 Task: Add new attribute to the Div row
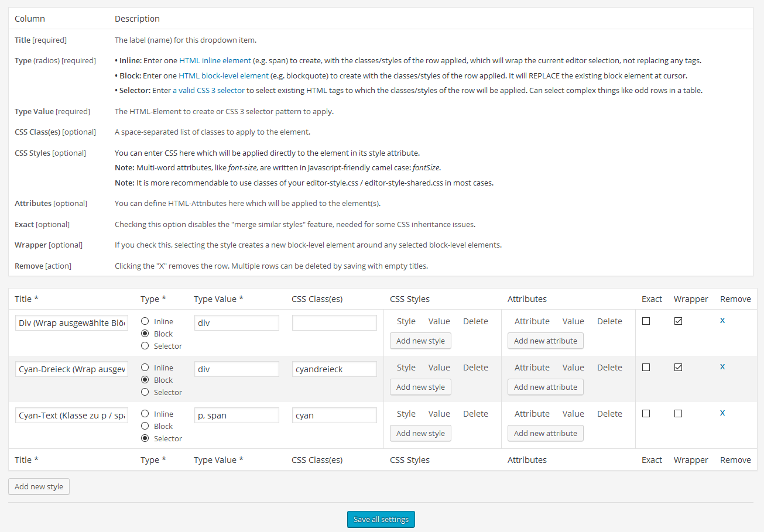click(x=545, y=341)
